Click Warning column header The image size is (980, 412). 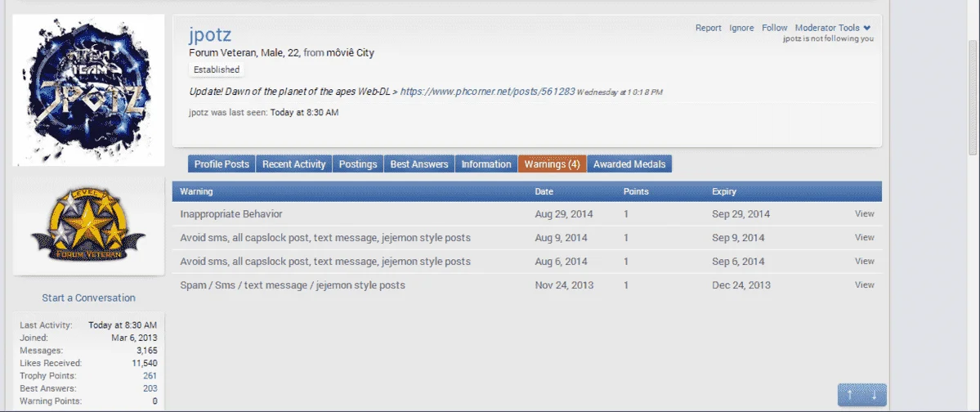click(196, 191)
